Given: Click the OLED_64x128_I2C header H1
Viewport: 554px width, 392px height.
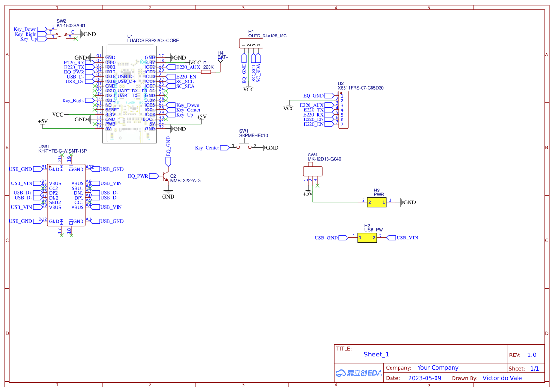Looking at the screenshot, I should [x=250, y=43].
